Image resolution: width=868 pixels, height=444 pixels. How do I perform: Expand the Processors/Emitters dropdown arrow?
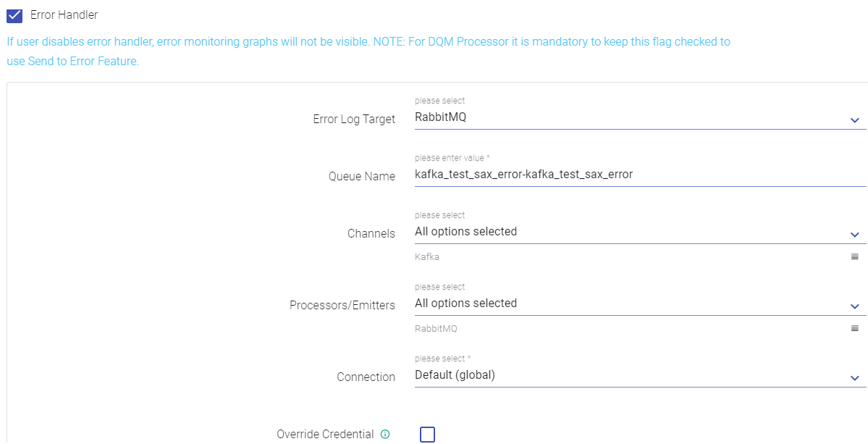(x=855, y=306)
